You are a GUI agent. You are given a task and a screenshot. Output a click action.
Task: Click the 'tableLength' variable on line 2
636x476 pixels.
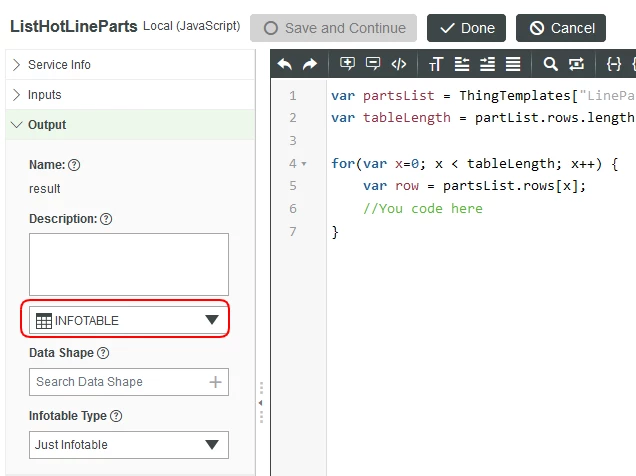point(406,118)
